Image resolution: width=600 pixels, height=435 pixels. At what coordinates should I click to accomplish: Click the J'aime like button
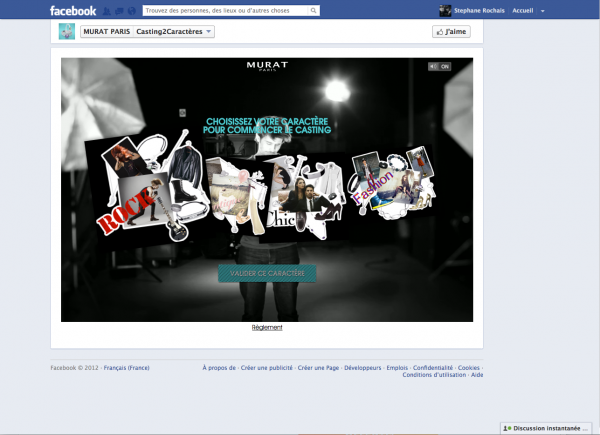pos(451,32)
